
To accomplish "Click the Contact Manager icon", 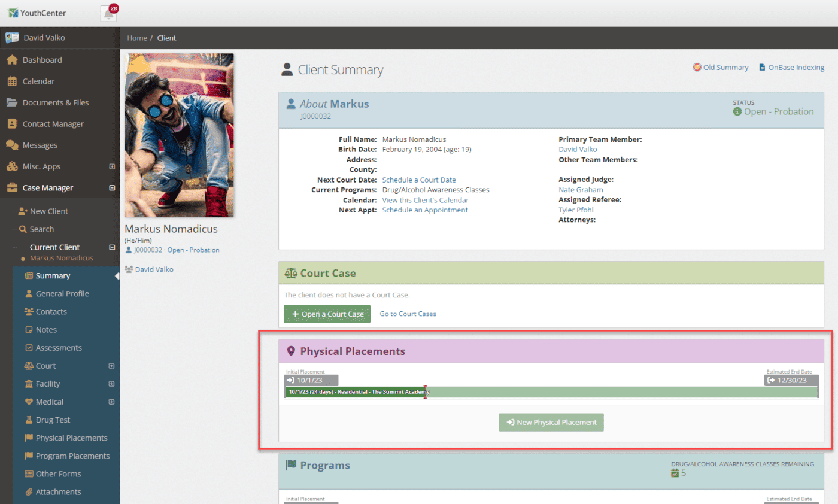I will pos(11,124).
